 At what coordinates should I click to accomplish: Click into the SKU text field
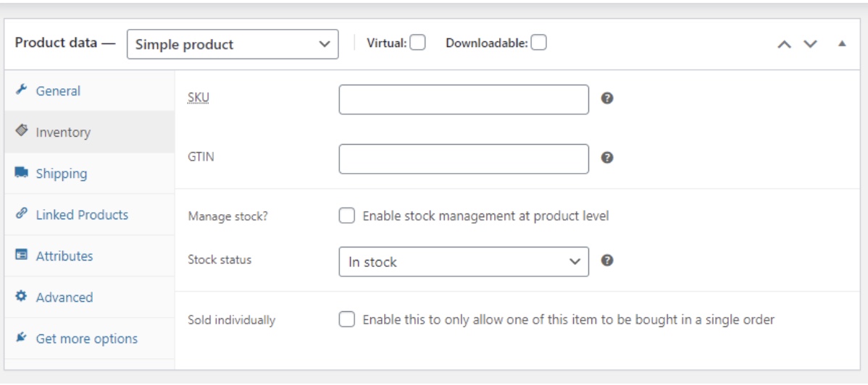[464, 100]
